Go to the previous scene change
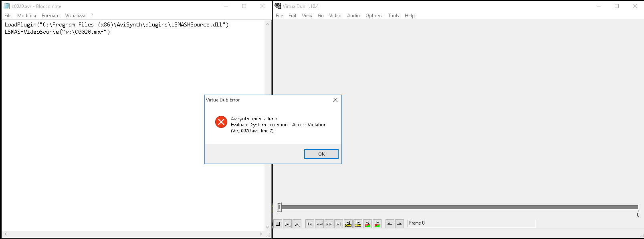Image resolution: width=644 pixels, height=239 pixels. point(367,224)
